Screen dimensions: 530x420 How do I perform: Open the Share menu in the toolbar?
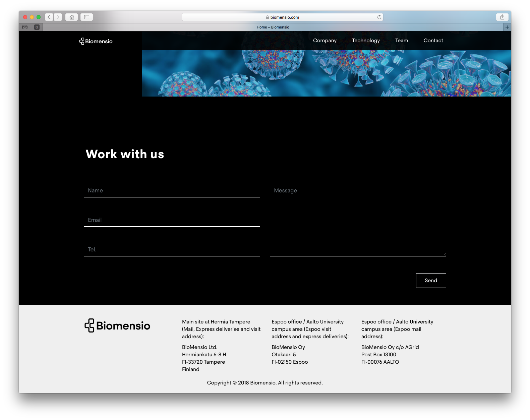(x=502, y=17)
